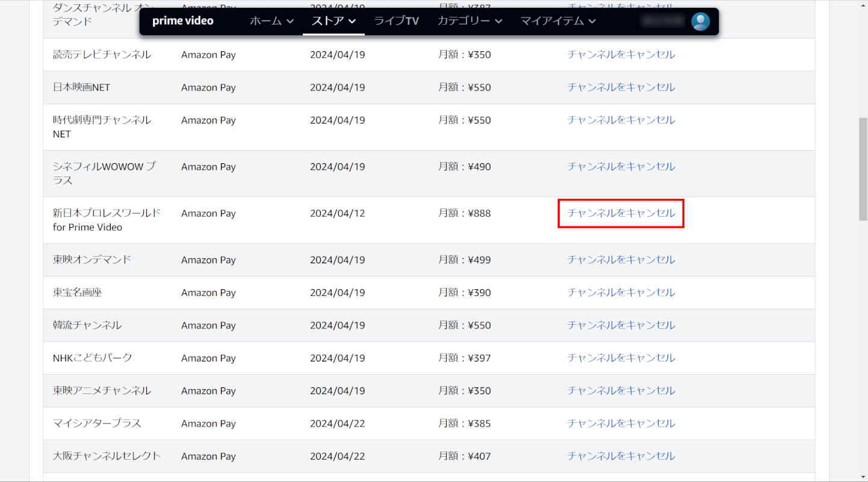The width and height of the screenshot is (868, 482).
Task: Cancel 新日本プロレスワールド for Prime Video
Action: click(x=621, y=213)
